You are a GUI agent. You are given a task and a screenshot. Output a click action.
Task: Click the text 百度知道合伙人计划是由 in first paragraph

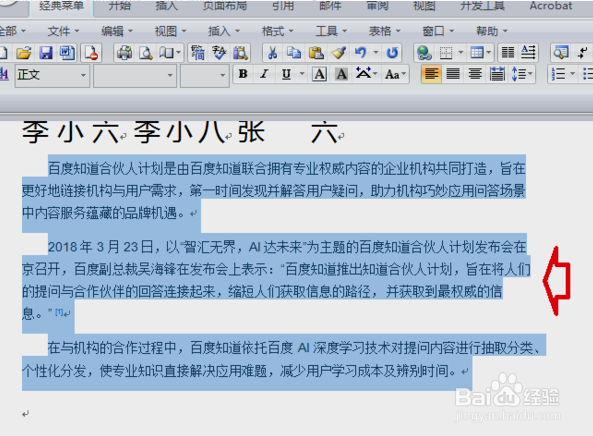tap(118, 168)
